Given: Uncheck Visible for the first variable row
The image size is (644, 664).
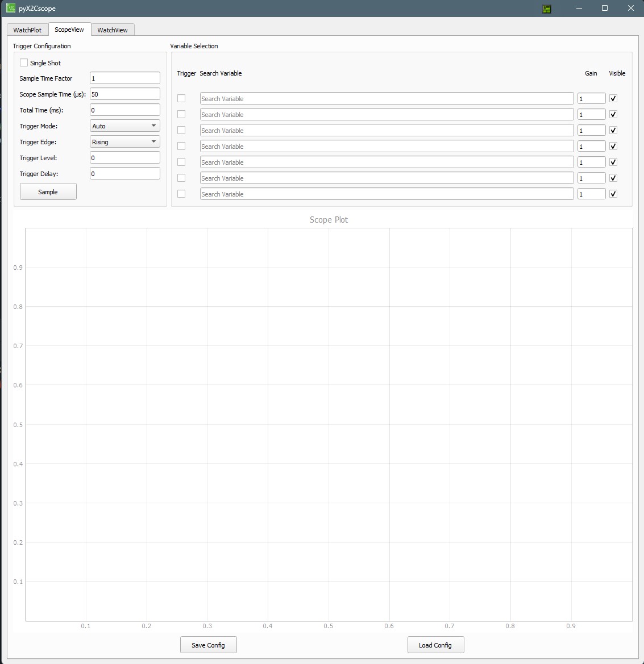Looking at the screenshot, I should pos(613,98).
